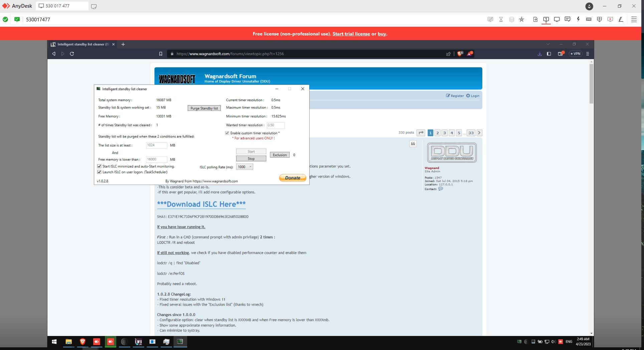Start AnyDesk session recording icon

610,19
